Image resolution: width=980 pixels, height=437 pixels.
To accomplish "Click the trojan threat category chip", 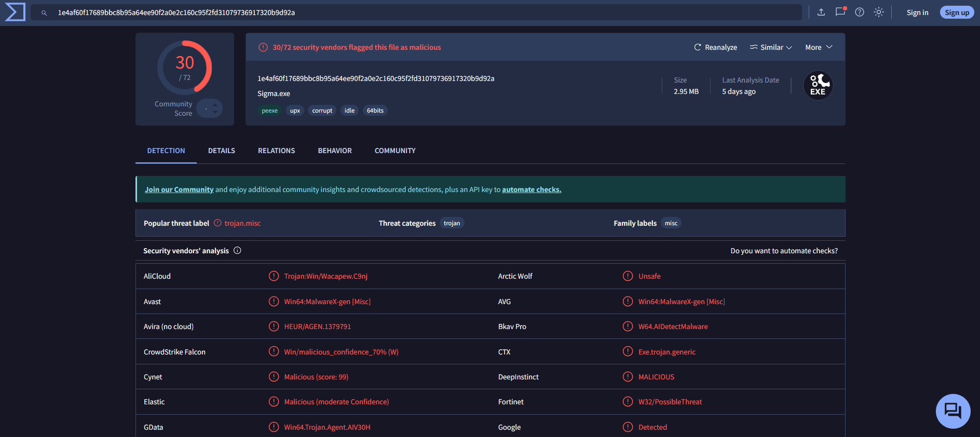I will 452,223.
